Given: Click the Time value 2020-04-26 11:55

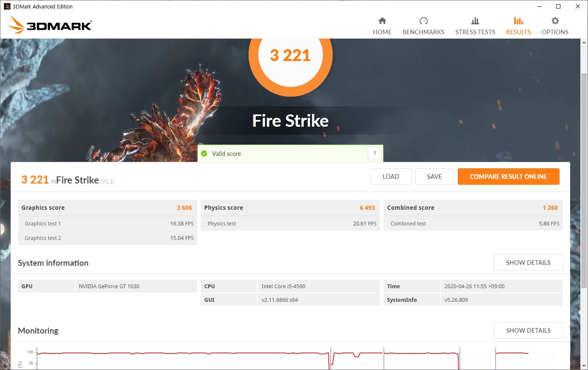Looking at the screenshot, I should pos(474,287).
